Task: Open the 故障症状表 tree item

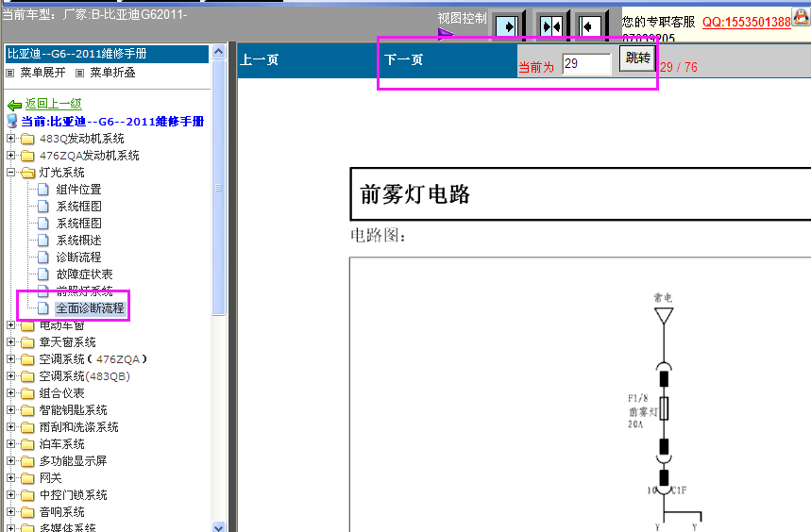Action: click(84, 274)
